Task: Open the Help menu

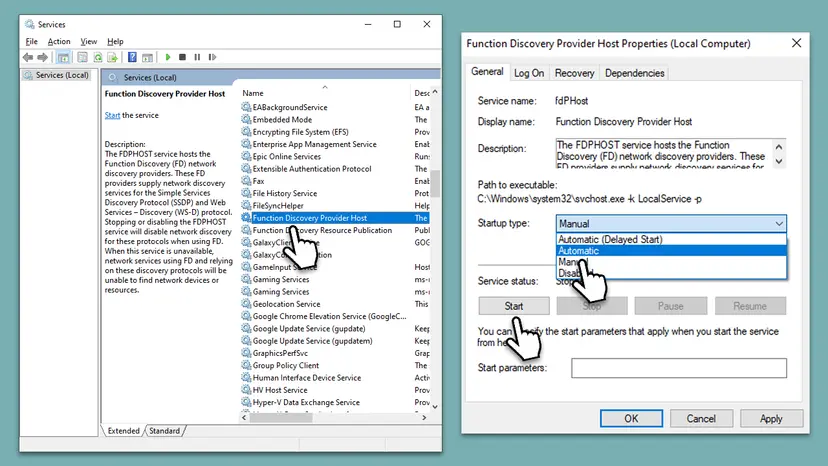Action: pyautogui.click(x=115, y=41)
